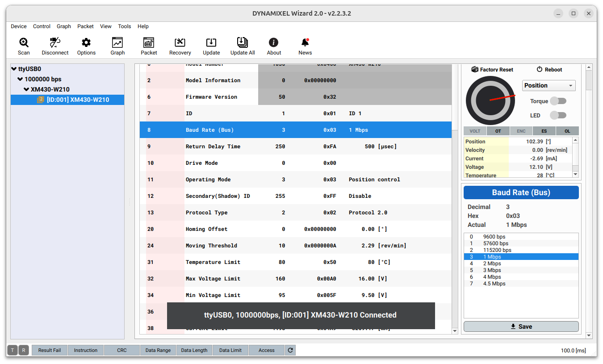Screen dimensions: 603x364
Task: Open the Options gear icon
Action: click(x=86, y=43)
